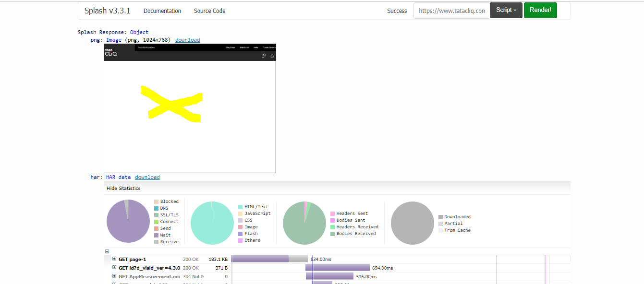Click the HAR data label

pos(119,177)
